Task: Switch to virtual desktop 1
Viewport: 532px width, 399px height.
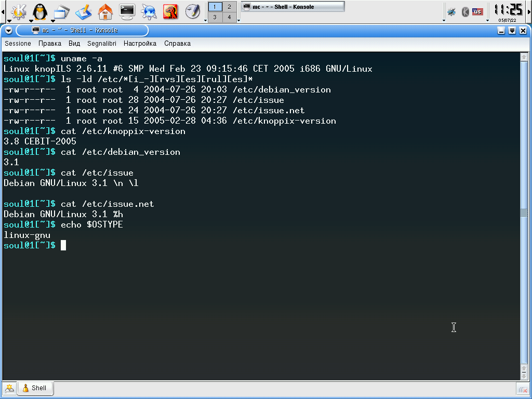Action: click(215, 7)
